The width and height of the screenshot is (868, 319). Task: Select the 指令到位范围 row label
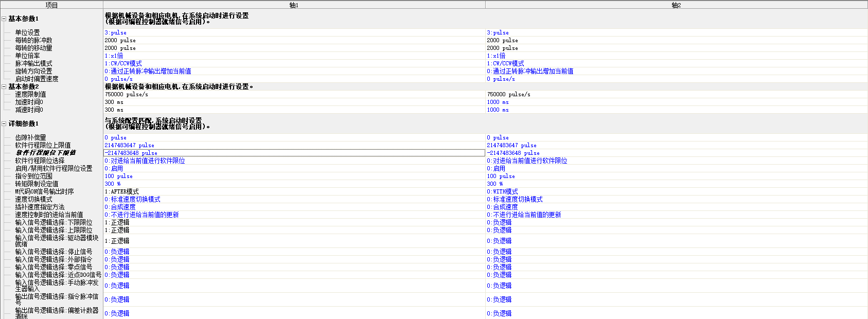pyautogui.click(x=33, y=176)
